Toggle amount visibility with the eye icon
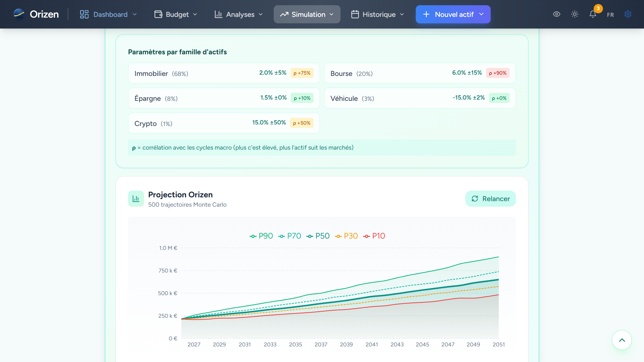This screenshot has height=362, width=644. tap(556, 14)
